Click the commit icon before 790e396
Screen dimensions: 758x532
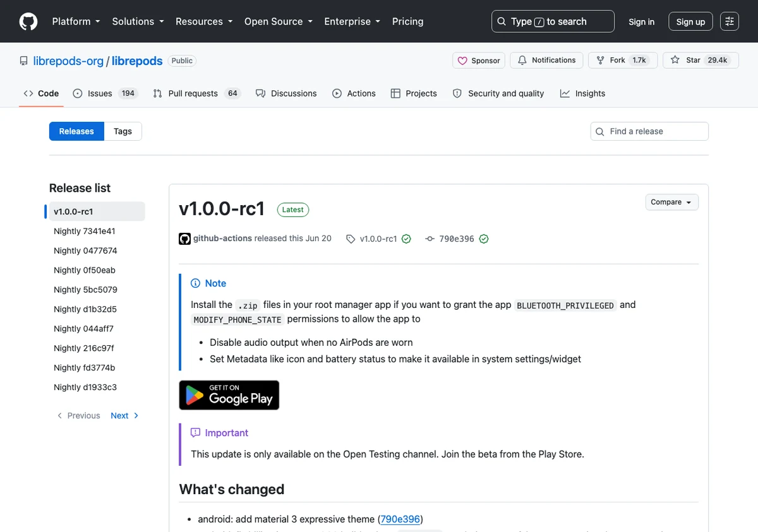tap(430, 239)
